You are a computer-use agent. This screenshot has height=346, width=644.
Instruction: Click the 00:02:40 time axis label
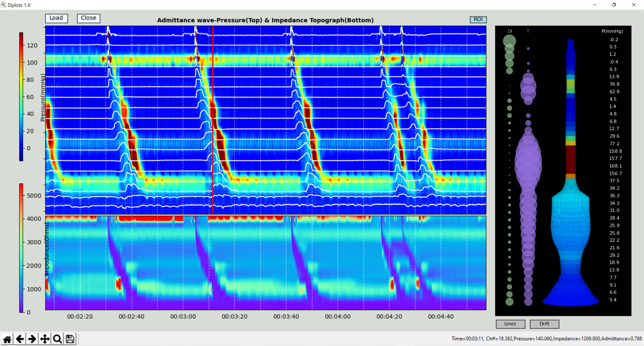[131, 316]
